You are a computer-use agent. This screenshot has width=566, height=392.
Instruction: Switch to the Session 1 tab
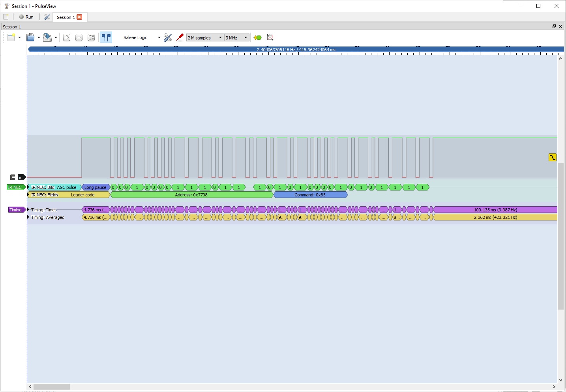[x=66, y=17]
